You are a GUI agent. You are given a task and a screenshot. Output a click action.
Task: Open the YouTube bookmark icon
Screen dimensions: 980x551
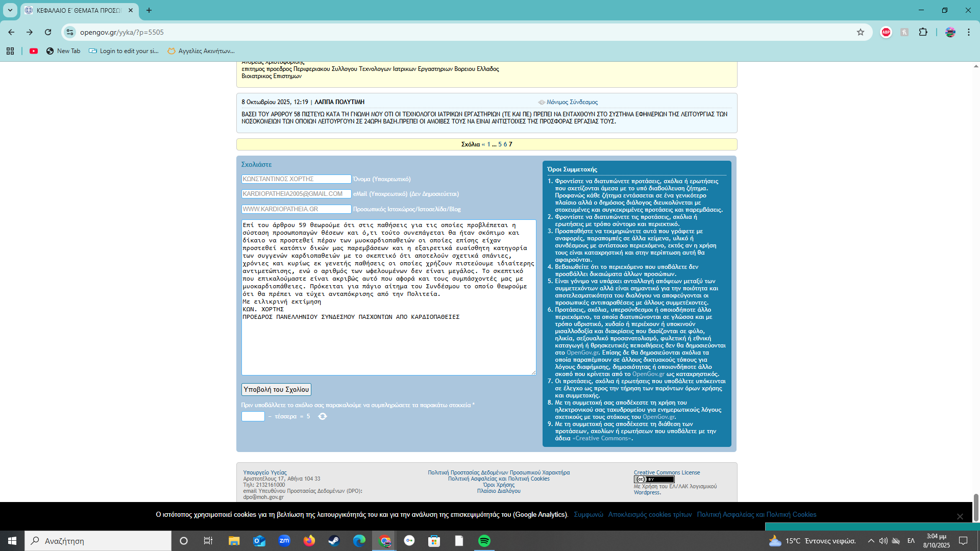34,51
